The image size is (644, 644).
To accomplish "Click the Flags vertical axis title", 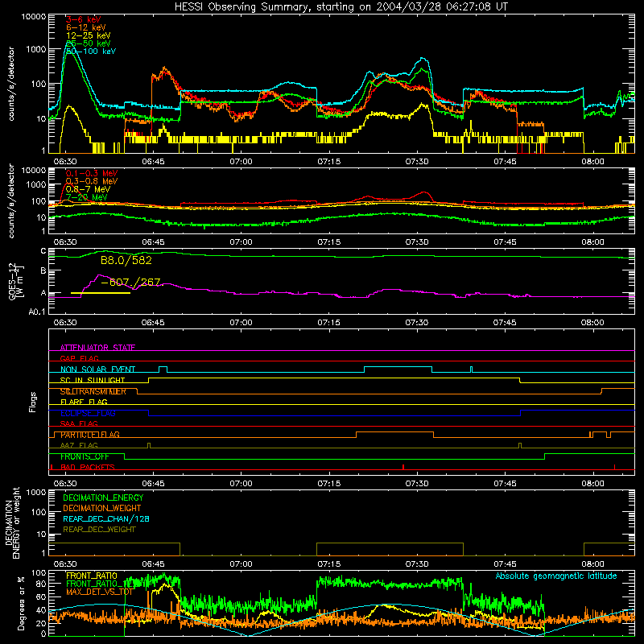I will point(32,402).
